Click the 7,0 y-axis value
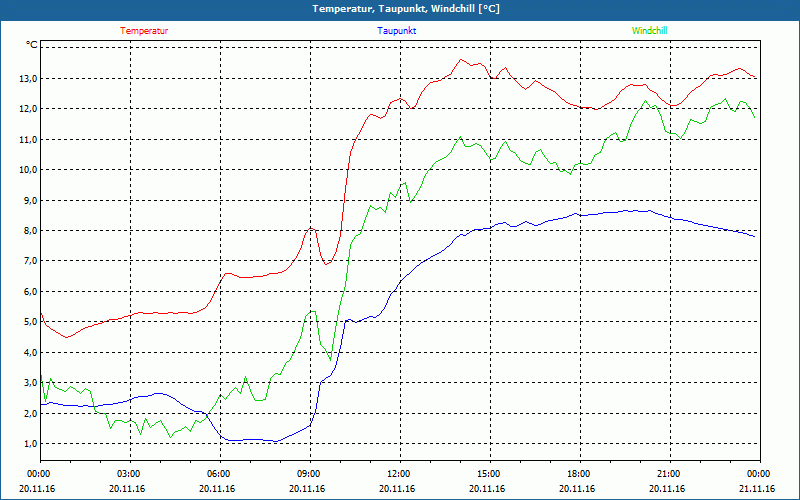 31,261
